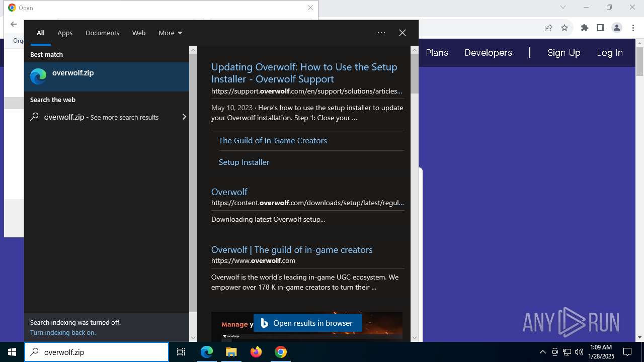Open the 'Overwolf' download result link
This screenshot has width=644, height=362.
point(229,192)
